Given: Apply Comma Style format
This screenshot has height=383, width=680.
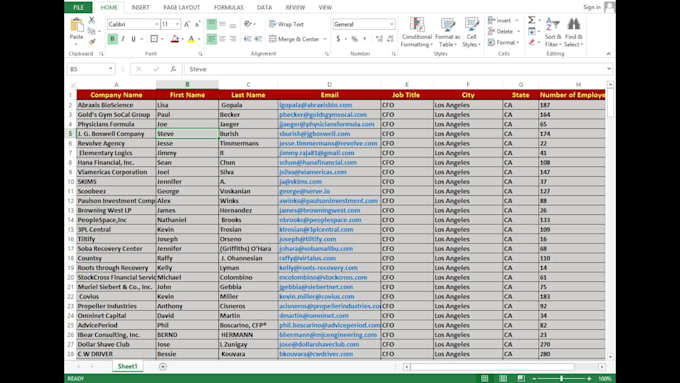Looking at the screenshot, I should 365,39.
